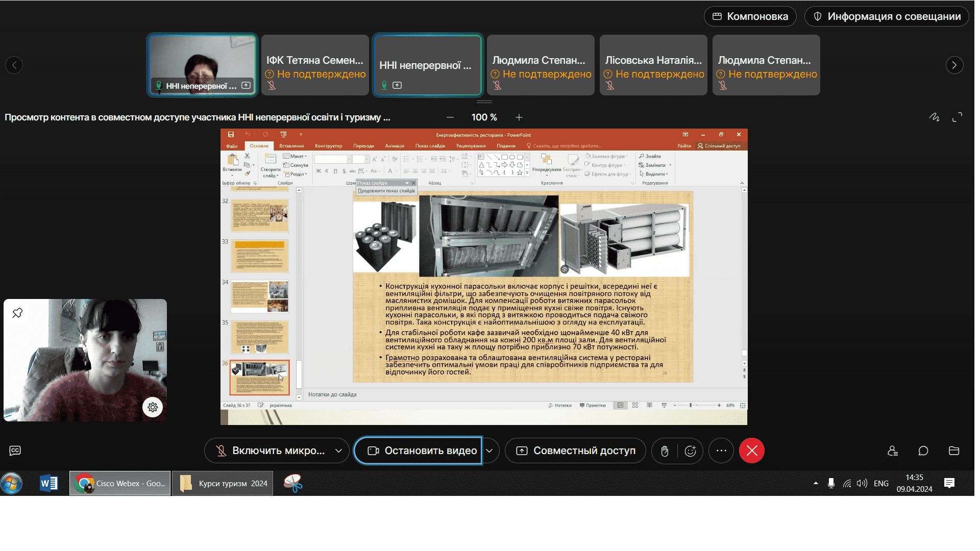Open the reactions emoji picker
Screen dimensions: 980x551
pos(690,451)
